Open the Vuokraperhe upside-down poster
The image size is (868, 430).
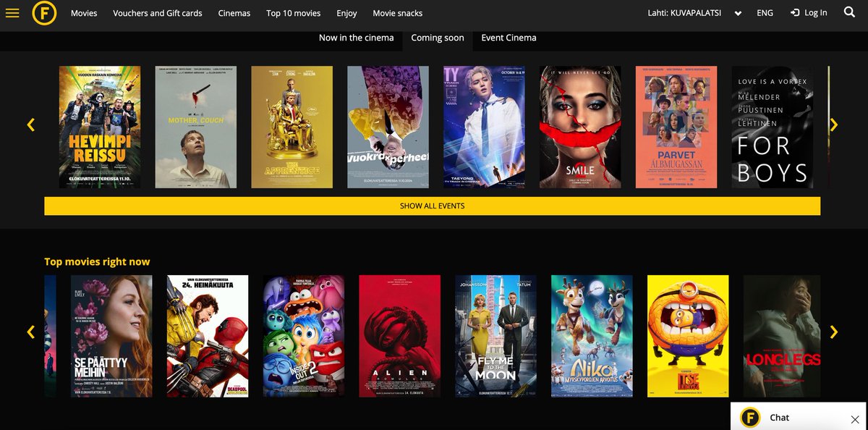pos(388,127)
